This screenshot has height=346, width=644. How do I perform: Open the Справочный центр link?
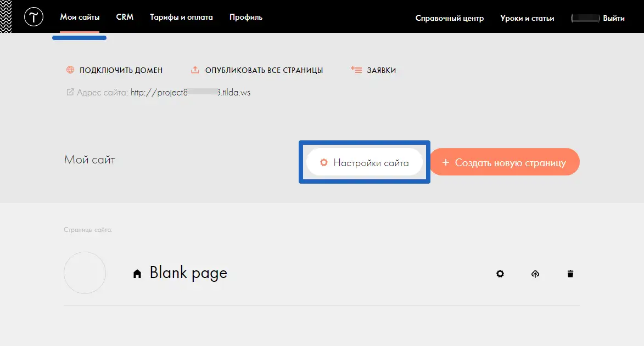pos(449,18)
